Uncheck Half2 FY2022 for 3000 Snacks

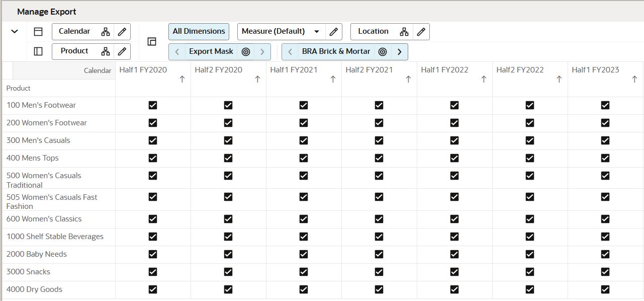click(529, 271)
